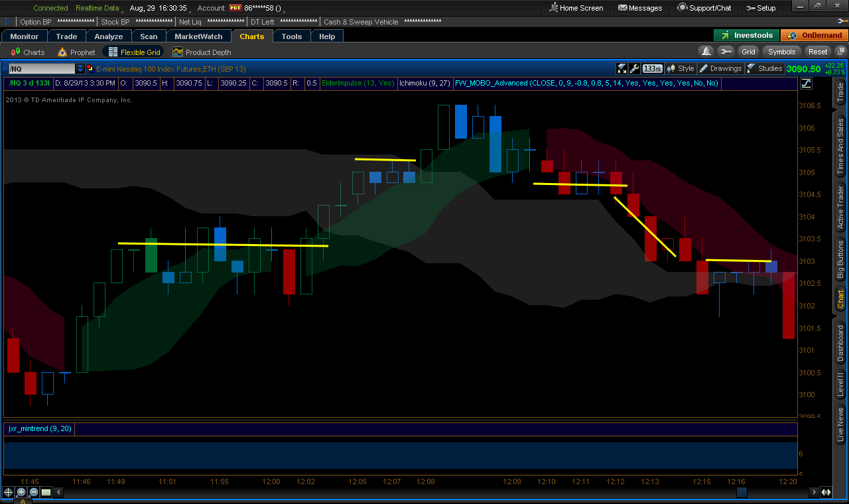Click the PDT account badge

(235, 8)
